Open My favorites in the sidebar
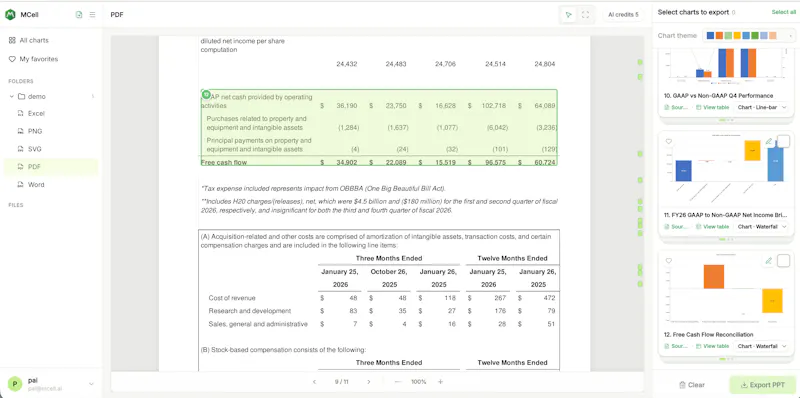Screen dimensions: 800x398 click(34, 59)
